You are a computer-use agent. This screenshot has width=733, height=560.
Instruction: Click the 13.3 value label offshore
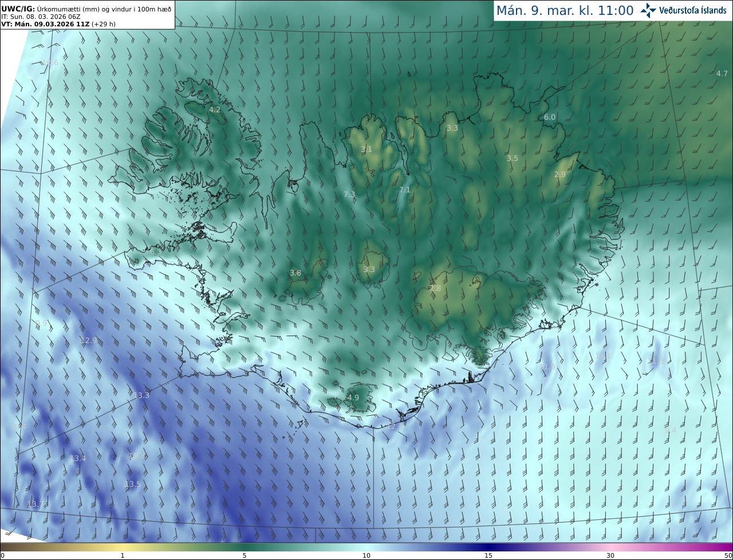pyautogui.click(x=141, y=395)
